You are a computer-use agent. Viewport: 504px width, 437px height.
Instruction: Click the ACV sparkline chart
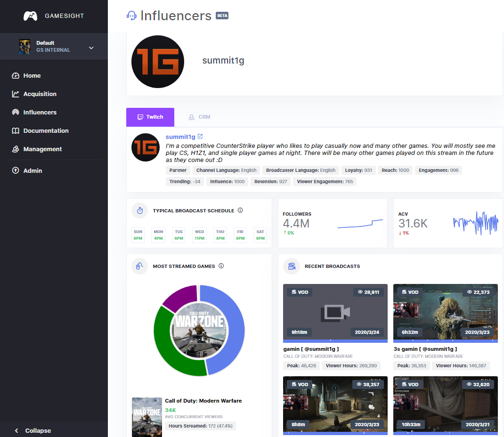point(476,223)
